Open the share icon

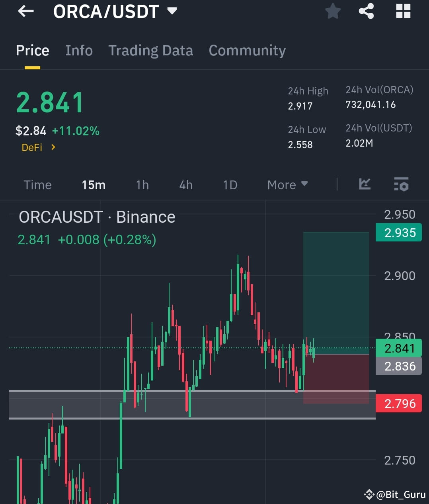click(366, 11)
